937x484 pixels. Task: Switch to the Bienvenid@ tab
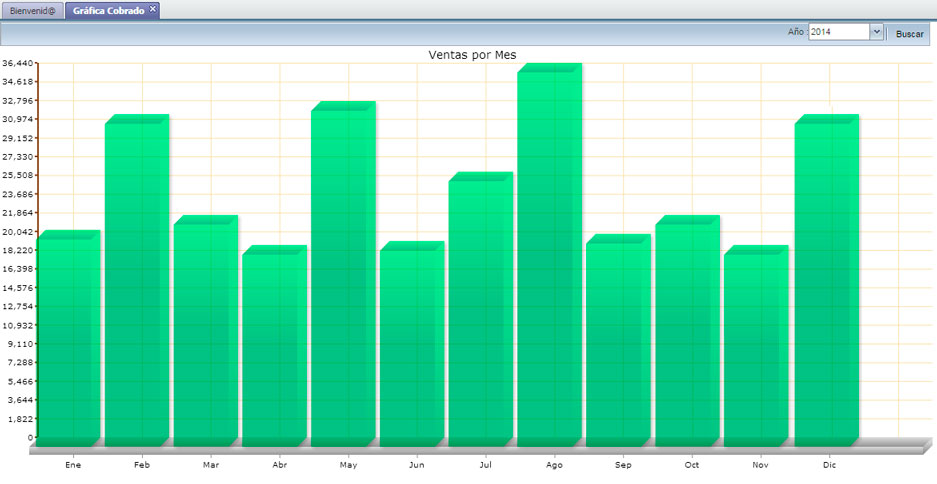33,10
